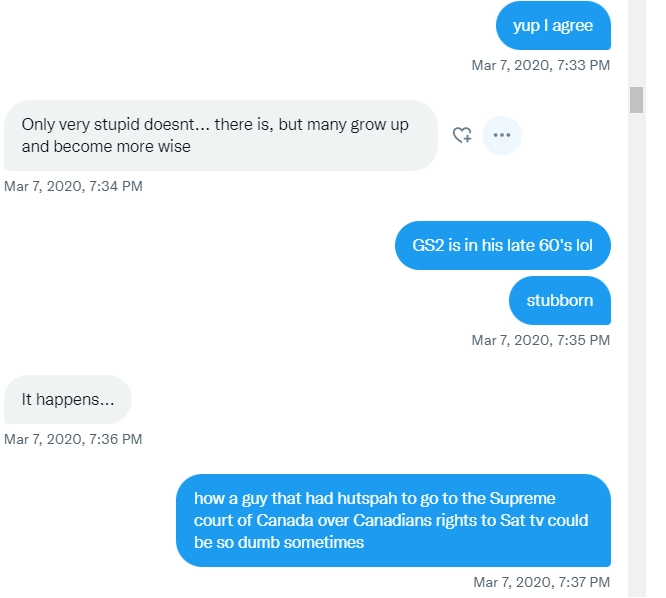The height and width of the screenshot is (598, 666).
Task: Click the conversation scrollbar thumb
Action: pyautogui.click(x=636, y=100)
